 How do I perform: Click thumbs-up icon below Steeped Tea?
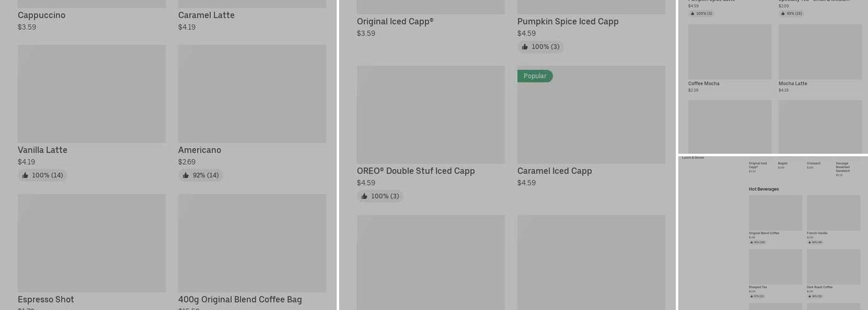(x=751, y=296)
